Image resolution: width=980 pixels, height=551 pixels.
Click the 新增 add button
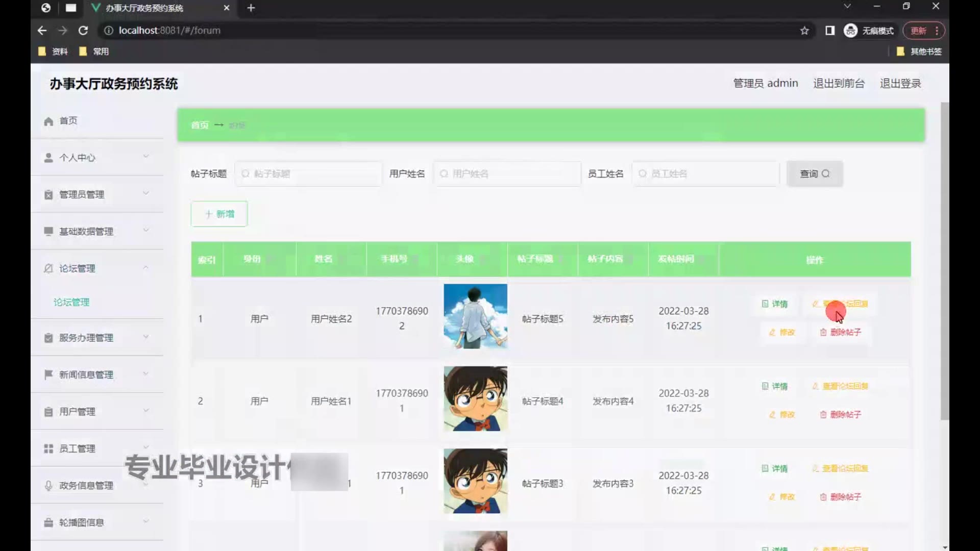(x=219, y=214)
